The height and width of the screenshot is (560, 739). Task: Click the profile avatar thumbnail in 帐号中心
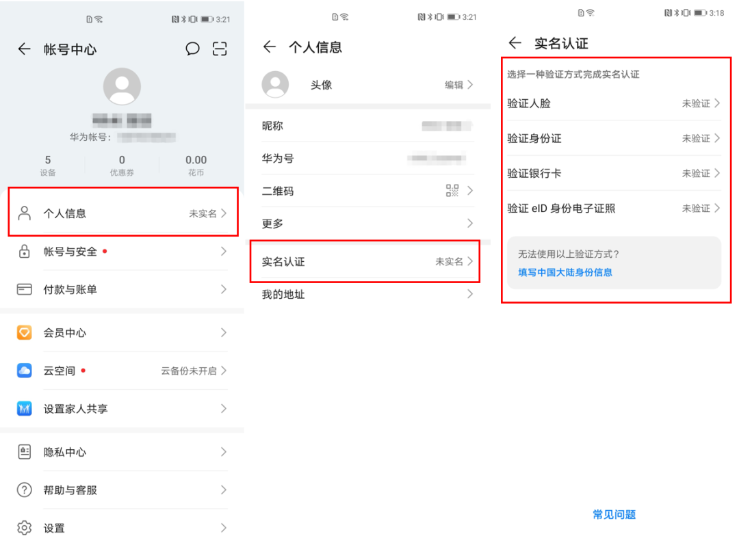tap(122, 86)
